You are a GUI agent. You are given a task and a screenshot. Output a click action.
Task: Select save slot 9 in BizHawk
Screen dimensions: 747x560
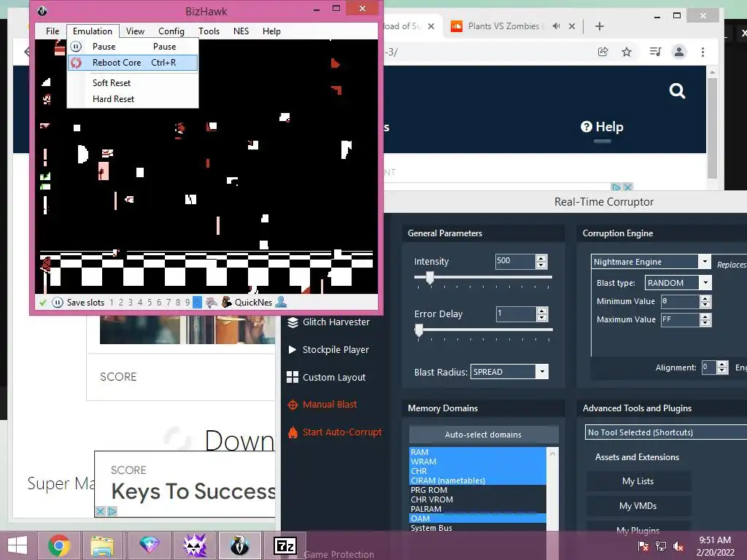pyautogui.click(x=187, y=303)
